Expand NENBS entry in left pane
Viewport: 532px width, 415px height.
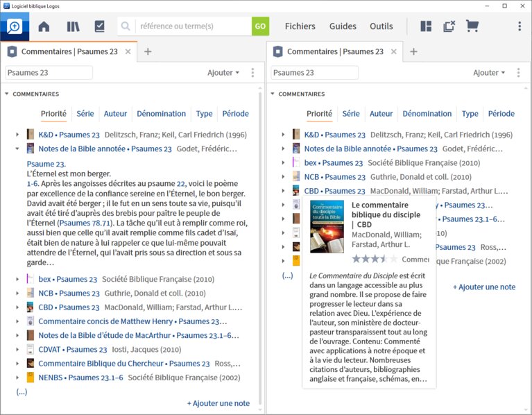point(17,378)
